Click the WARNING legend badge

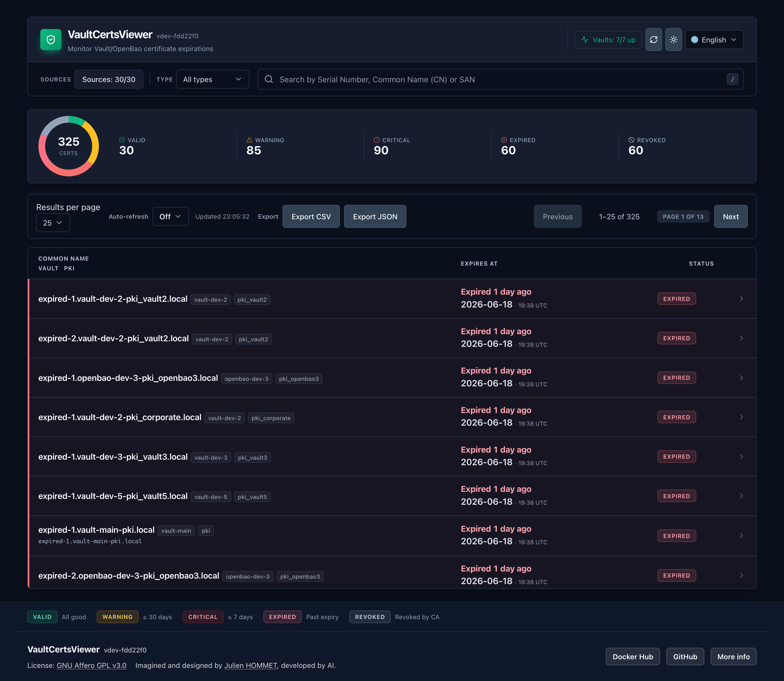click(117, 617)
